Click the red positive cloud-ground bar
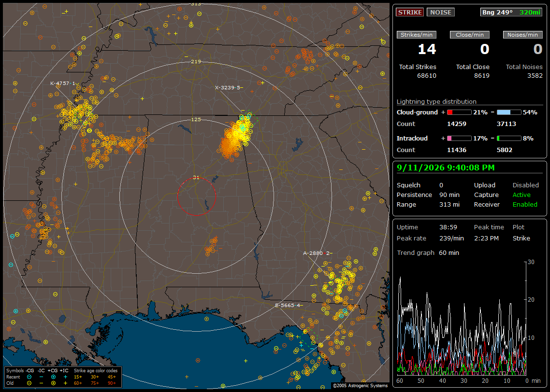 [459, 112]
